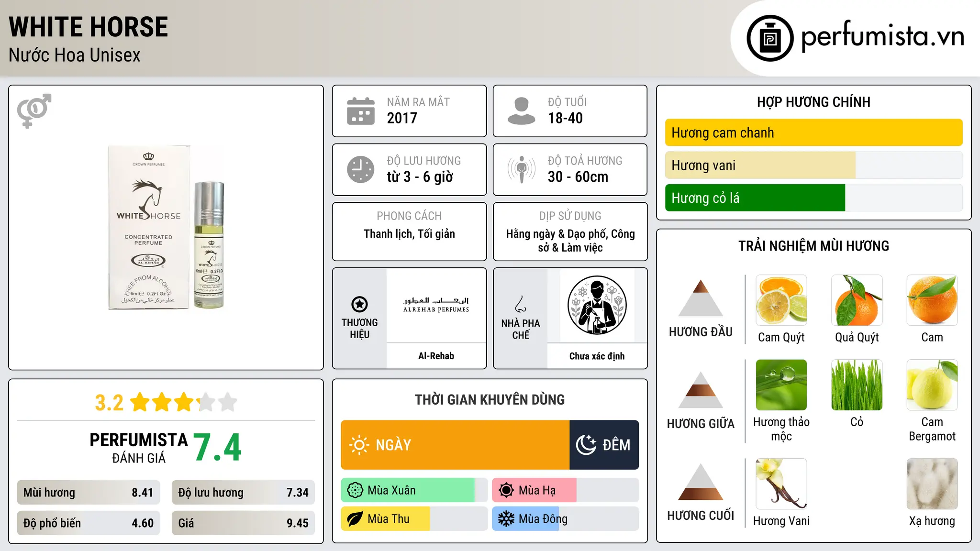Click the person silhouette icon beside Độ tuổi
This screenshot has width=980, height=551.
[522, 111]
